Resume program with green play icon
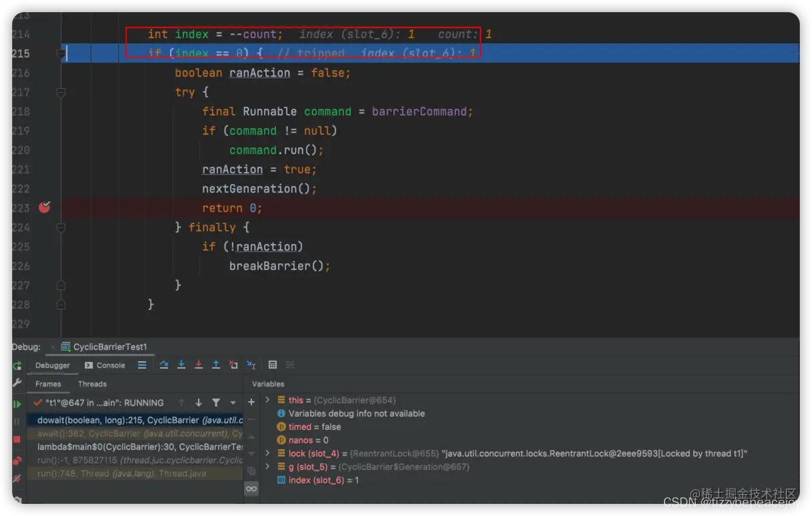Image resolution: width=812 pixels, height=516 pixels. click(x=17, y=404)
